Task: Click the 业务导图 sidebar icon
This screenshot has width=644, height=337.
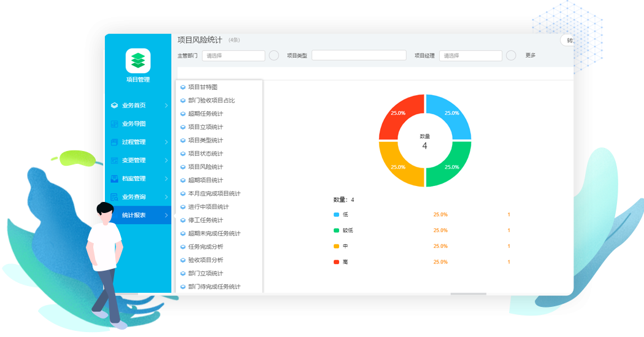Action: tap(114, 124)
